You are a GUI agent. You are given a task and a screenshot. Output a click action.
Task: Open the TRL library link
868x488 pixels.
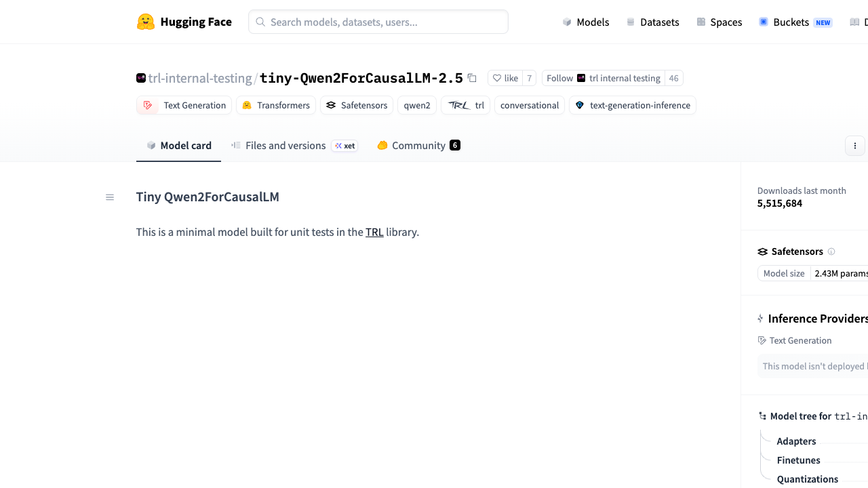pos(374,232)
